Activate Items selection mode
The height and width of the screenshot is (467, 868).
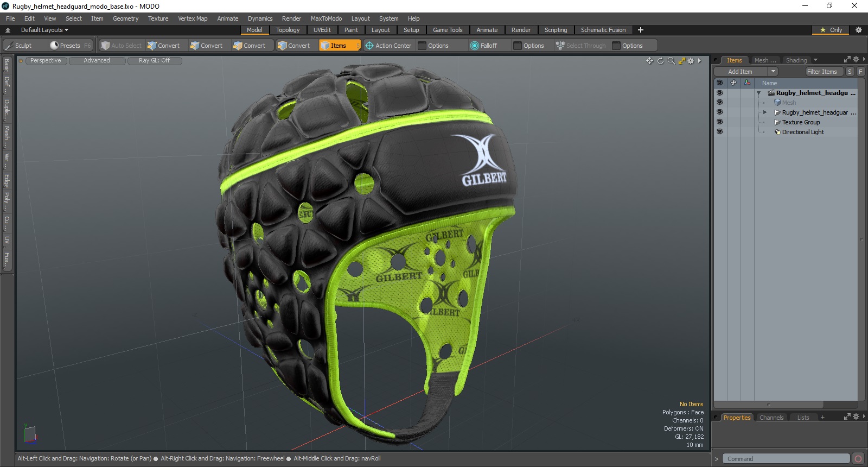tap(339, 46)
